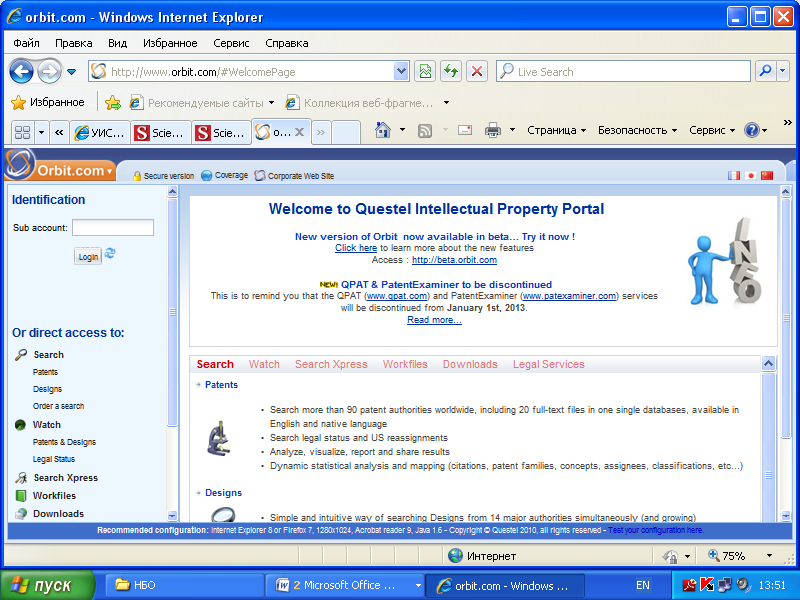Print the page with printer icon
Screen dimensions: 800x600
point(493,131)
